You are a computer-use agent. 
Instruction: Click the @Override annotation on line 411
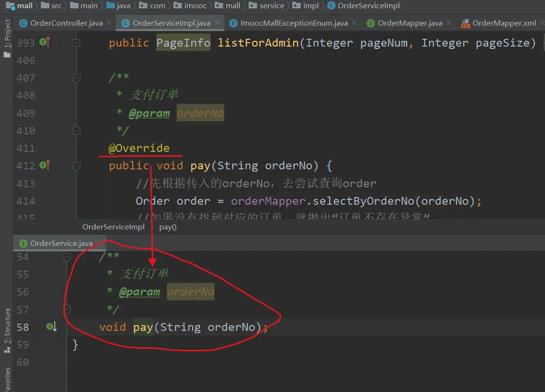pyautogui.click(x=139, y=148)
